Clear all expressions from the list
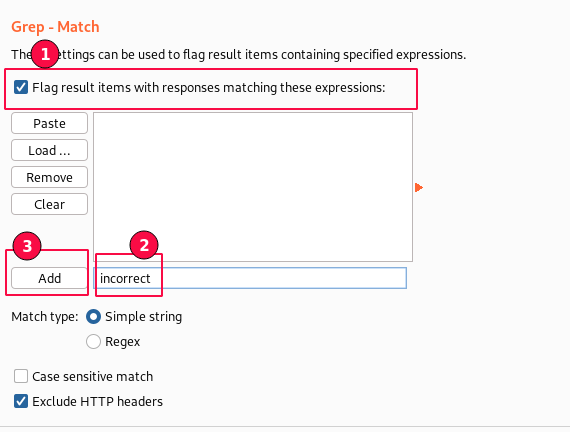Image resolution: width=570 pixels, height=432 pixels. (x=49, y=204)
